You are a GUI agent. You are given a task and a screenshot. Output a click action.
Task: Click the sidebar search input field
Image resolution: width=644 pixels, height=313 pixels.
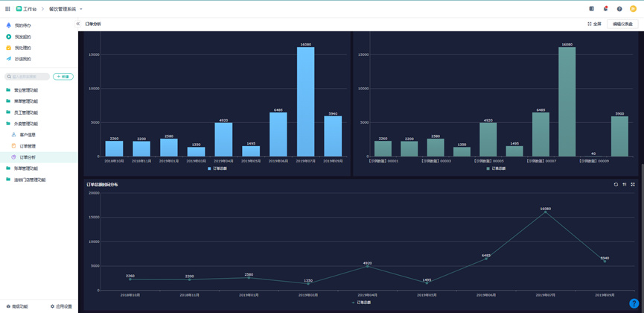[28, 77]
